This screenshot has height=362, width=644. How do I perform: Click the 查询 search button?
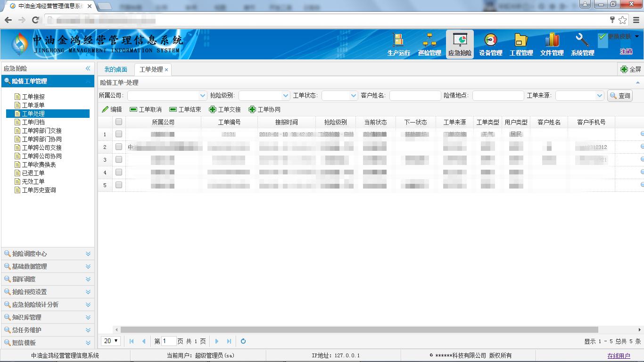point(619,96)
